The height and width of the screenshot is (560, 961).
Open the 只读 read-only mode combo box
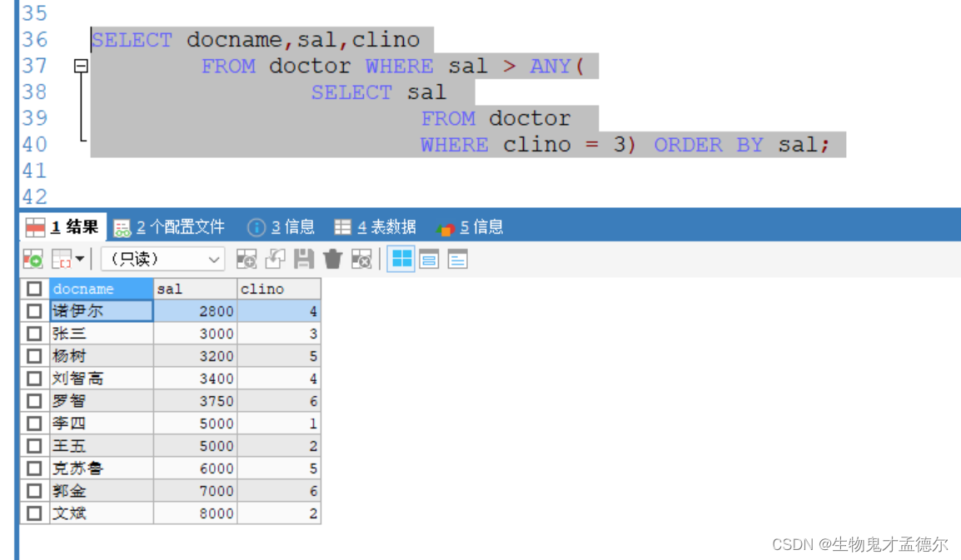[162, 259]
